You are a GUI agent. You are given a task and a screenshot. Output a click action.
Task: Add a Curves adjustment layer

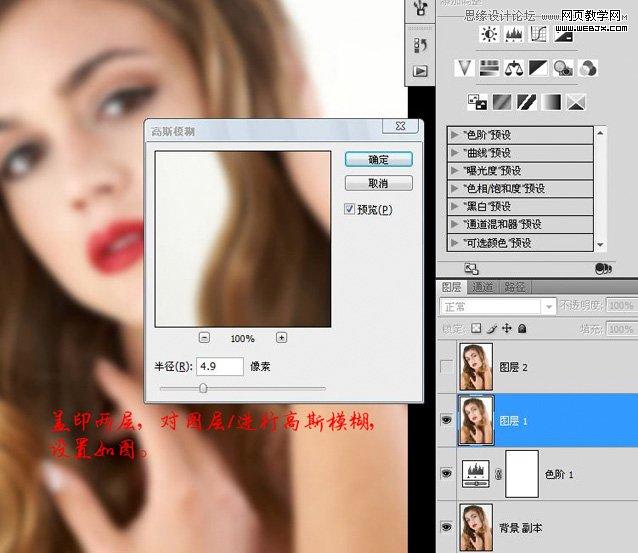tap(538, 34)
